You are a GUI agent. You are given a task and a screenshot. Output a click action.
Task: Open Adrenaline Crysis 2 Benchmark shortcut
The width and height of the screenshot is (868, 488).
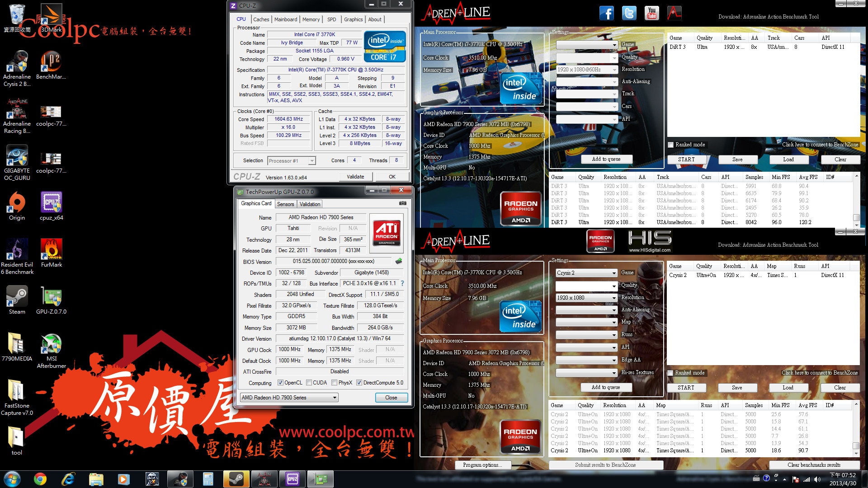pyautogui.click(x=17, y=69)
